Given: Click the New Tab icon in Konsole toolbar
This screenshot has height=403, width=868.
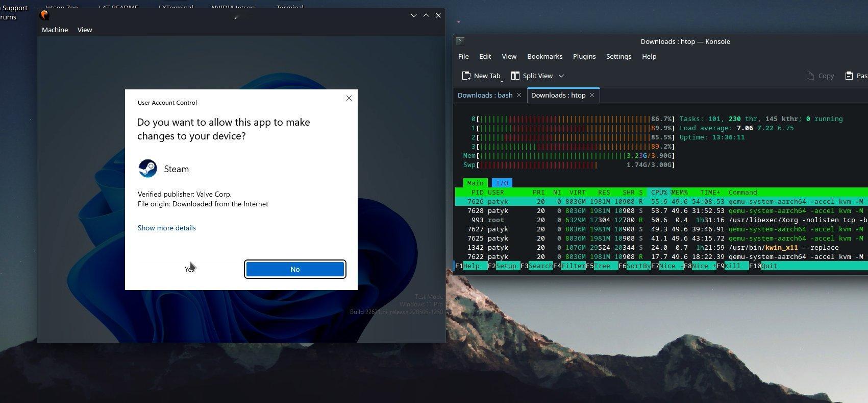Looking at the screenshot, I should click(466, 76).
